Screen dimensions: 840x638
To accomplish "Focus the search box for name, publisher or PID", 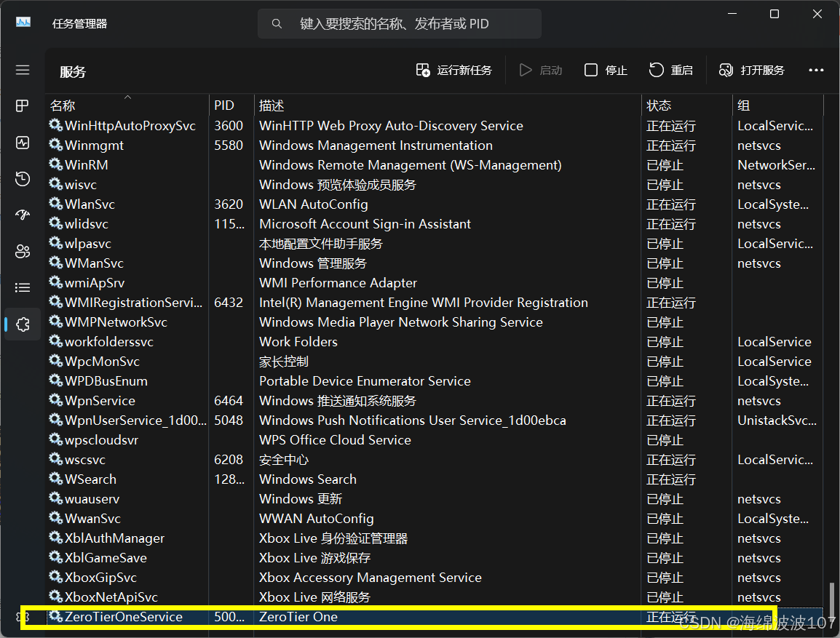I will tap(399, 23).
